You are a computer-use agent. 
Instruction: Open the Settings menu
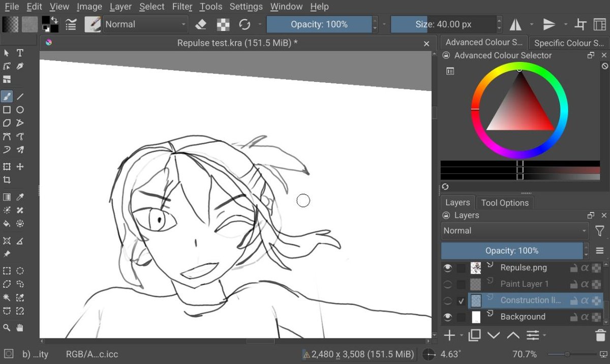tap(247, 7)
